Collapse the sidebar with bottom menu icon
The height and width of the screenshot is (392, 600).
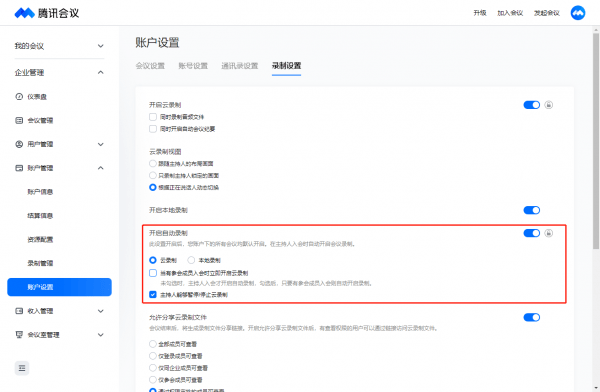click(x=22, y=368)
